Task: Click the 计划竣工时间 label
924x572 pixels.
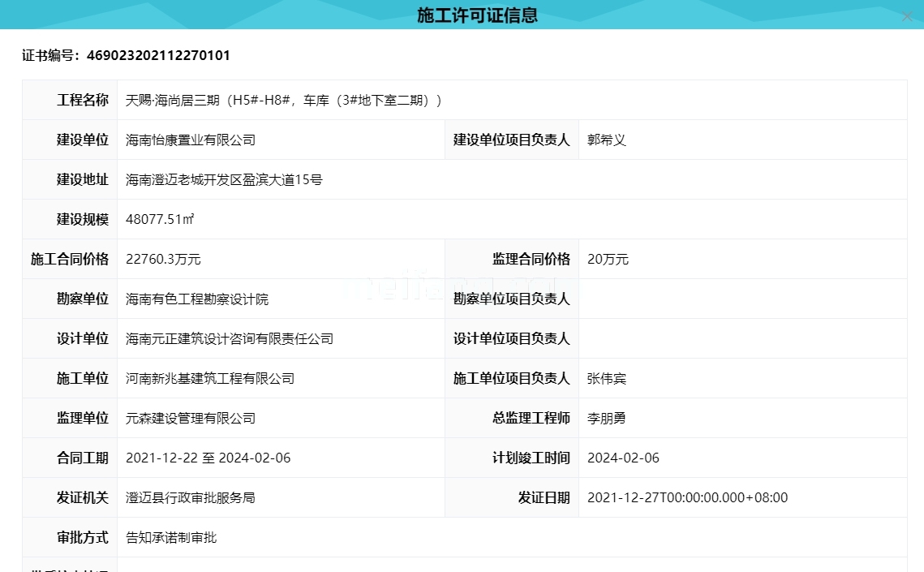Action: tap(531, 458)
